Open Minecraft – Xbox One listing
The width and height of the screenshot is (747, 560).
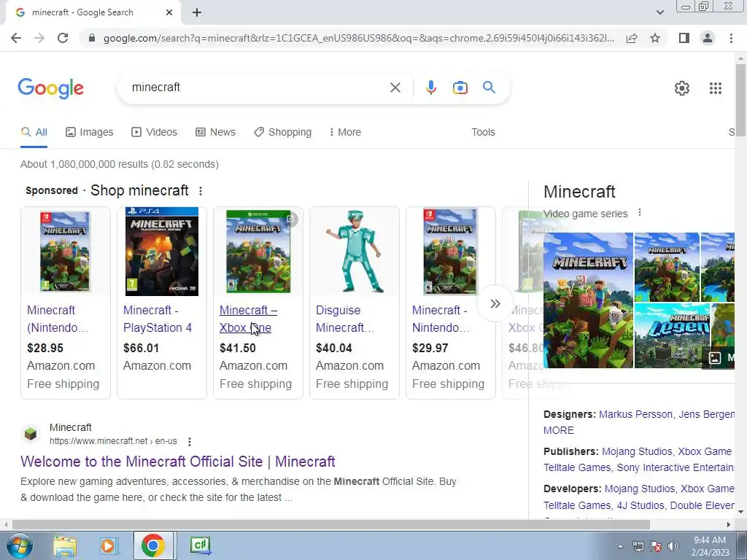(x=248, y=319)
